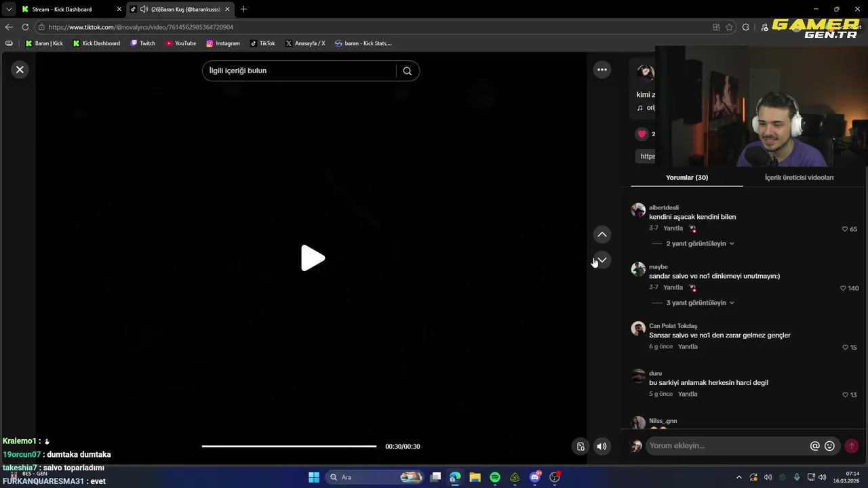Like maybe's comment with 140 likes
This screenshot has height=488, width=868.
(844, 288)
